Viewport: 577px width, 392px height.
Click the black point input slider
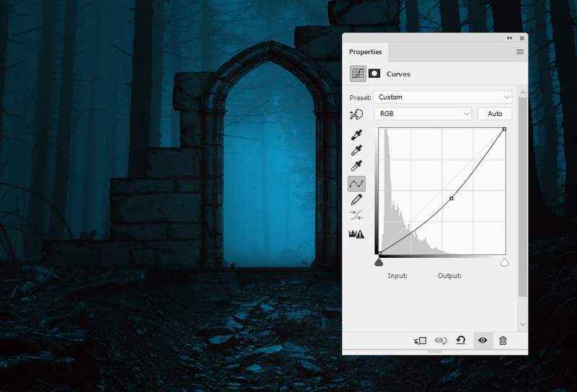coord(379,262)
